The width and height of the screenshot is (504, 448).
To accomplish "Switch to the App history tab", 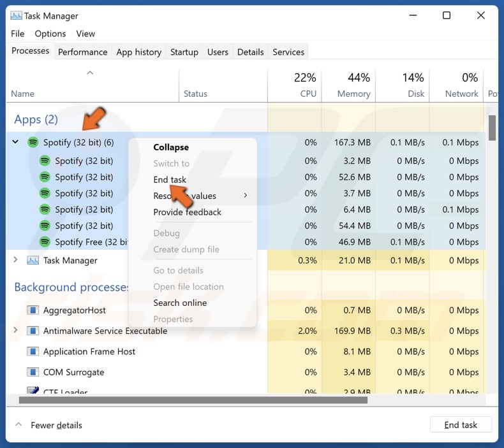I will click(x=139, y=52).
